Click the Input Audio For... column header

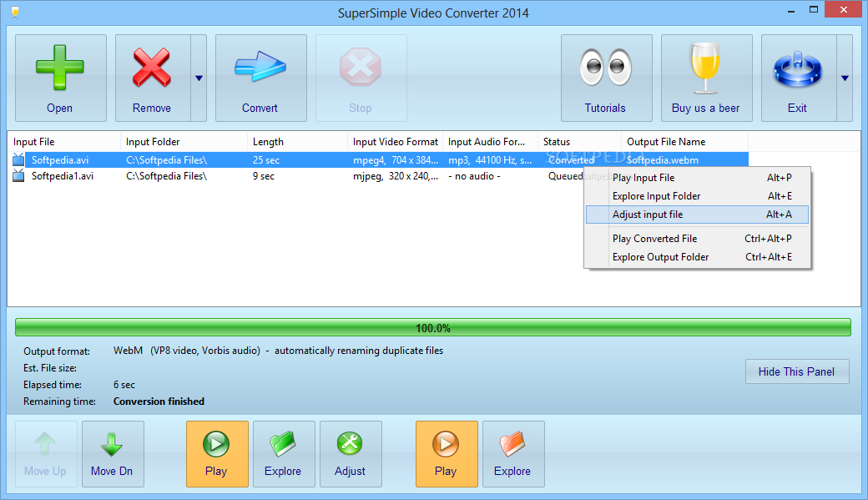(x=491, y=142)
